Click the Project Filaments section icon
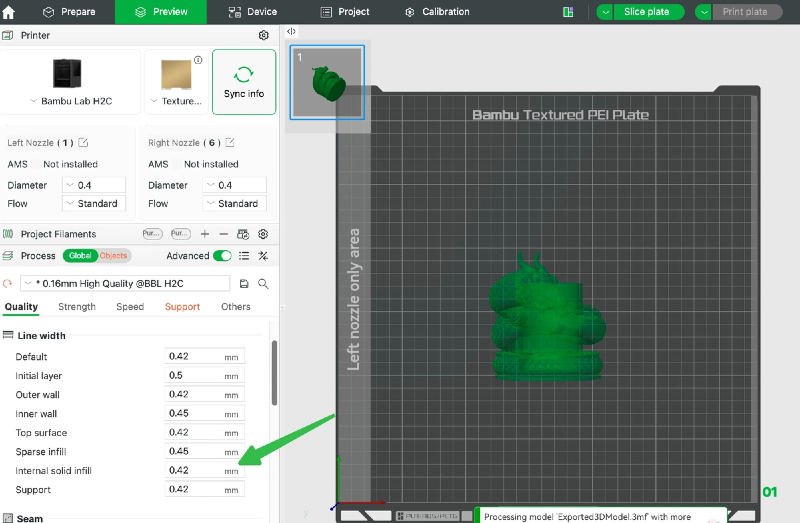The image size is (800, 523). tap(8, 234)
